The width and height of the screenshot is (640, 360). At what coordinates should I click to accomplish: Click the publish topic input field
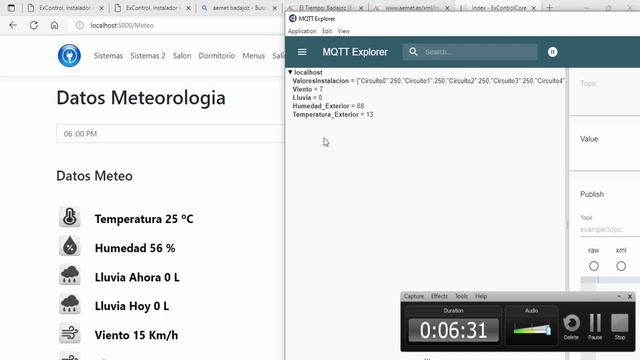pos(610,229)
